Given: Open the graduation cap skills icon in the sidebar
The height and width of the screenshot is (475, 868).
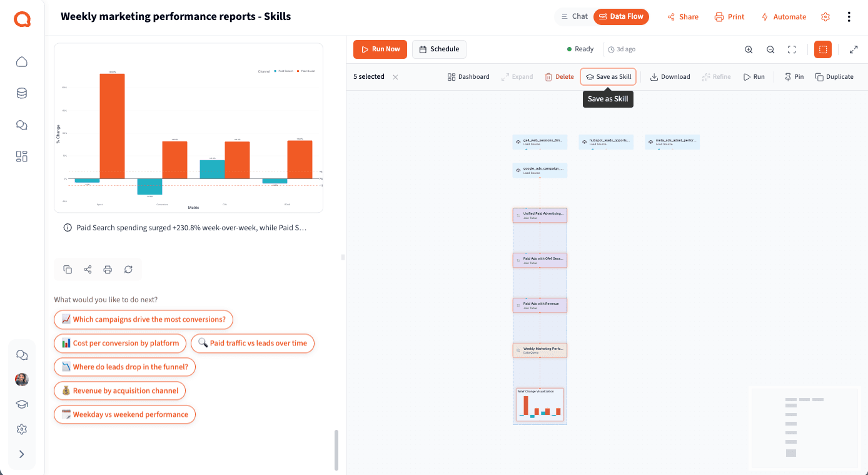Looking at the screenshot, I should pos(22,404).
